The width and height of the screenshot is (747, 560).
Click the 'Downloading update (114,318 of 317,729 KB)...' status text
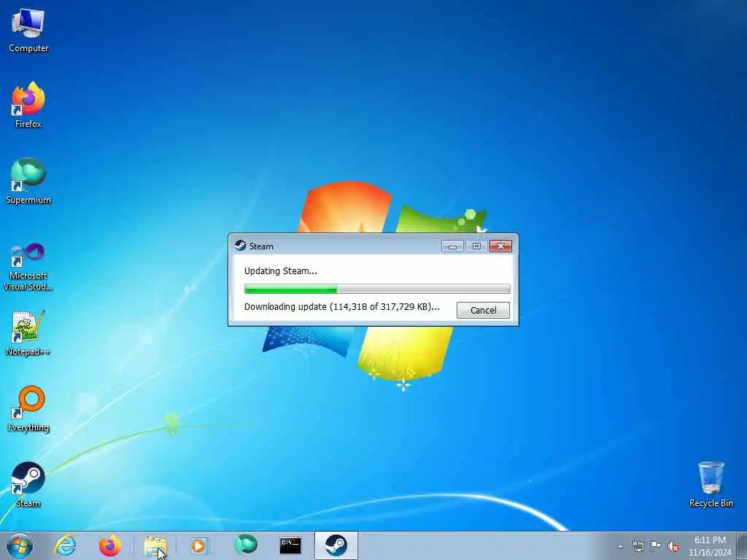point(341,307)
